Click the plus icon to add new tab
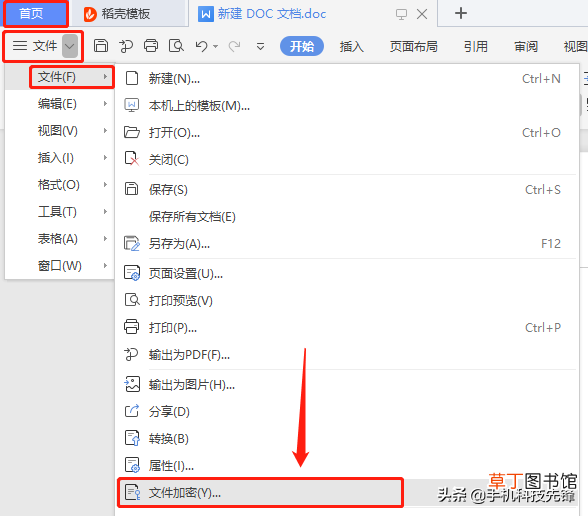This screenshot has height=516, width=588. (460, 14)
